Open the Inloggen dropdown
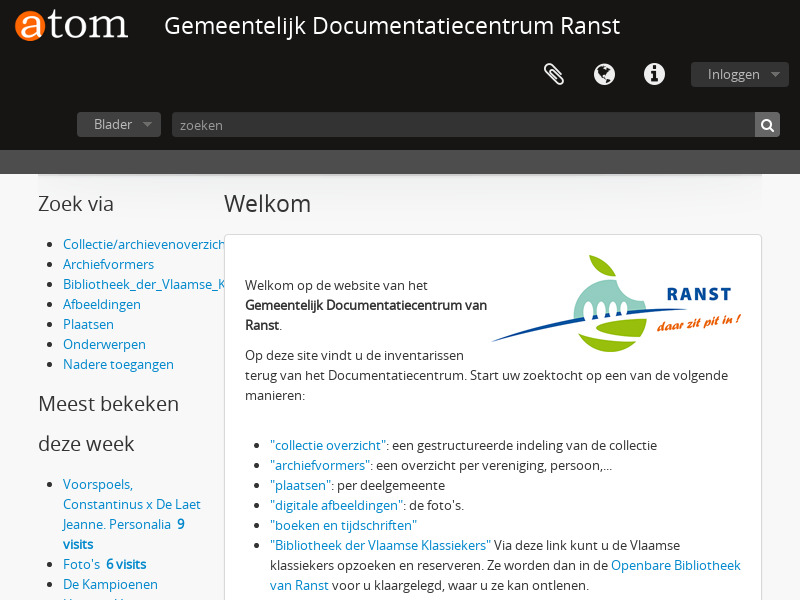 click(739, 73)
